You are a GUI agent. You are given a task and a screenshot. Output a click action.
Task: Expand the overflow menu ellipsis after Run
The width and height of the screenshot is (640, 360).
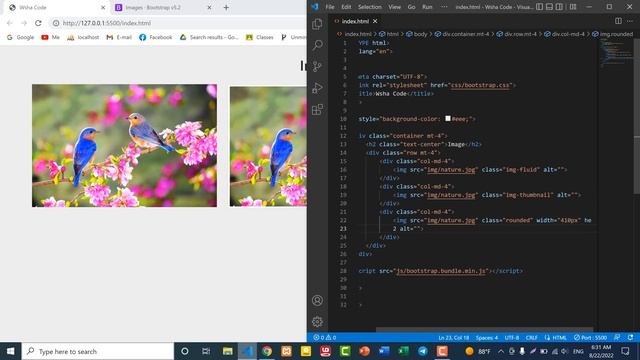(x=444, y=7)
